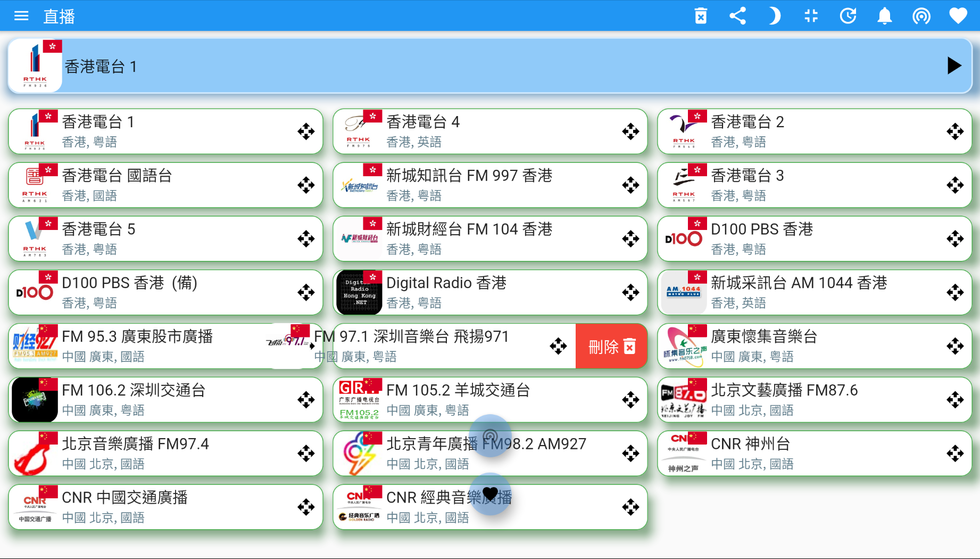Click move handle for 廣東懷集音樂台
The height and width of the screenshot is (559, 980).
tap(955, 346)
